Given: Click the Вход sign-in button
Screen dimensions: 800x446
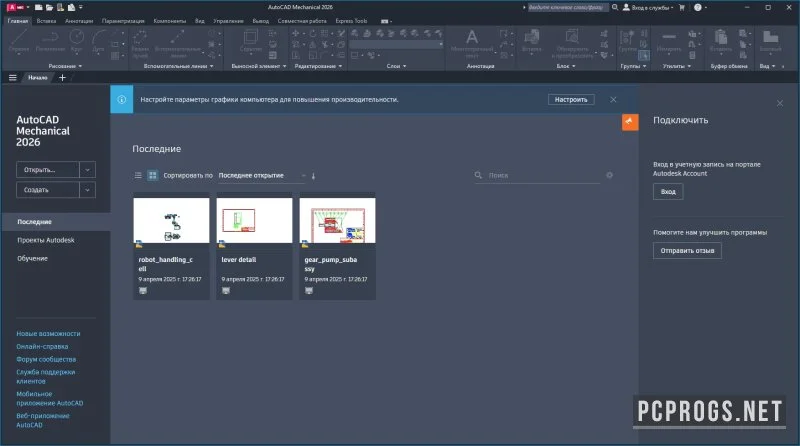Looking at the screenshot, I should coord(668,192).
